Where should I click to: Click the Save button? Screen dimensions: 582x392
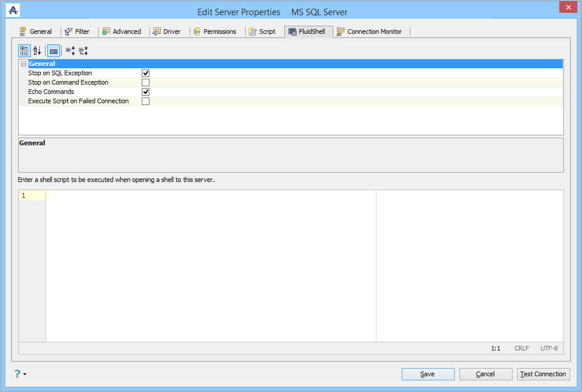428,374
